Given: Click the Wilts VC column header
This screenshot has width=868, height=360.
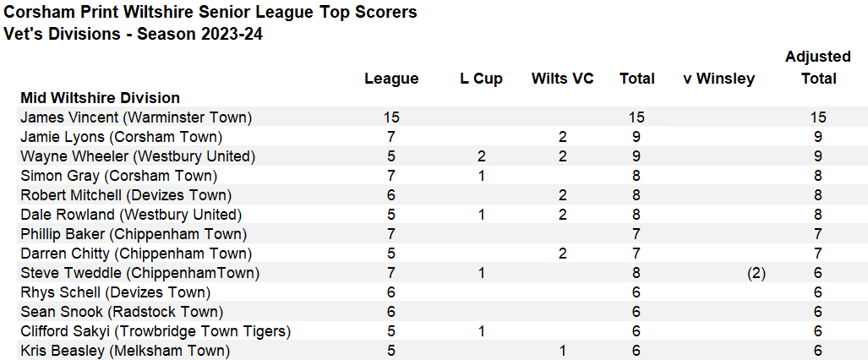Looking at the screenshot, I should pyautogui.click(x=562, y=79).
